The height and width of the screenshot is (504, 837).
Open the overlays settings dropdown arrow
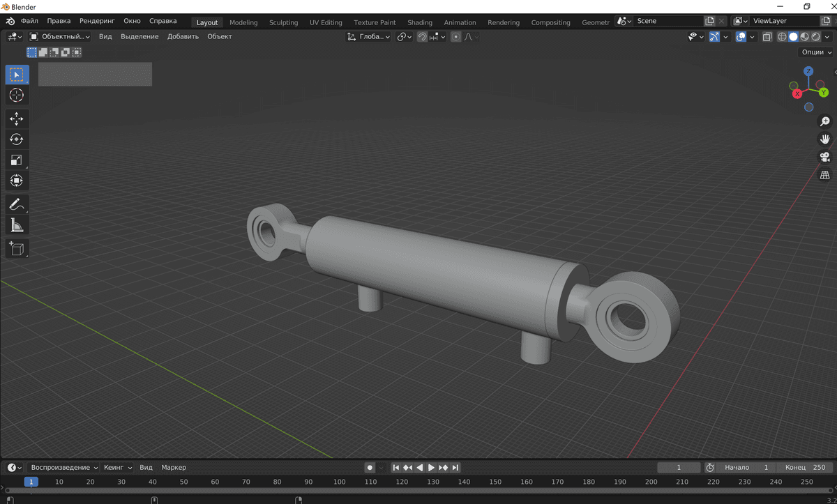752,36
